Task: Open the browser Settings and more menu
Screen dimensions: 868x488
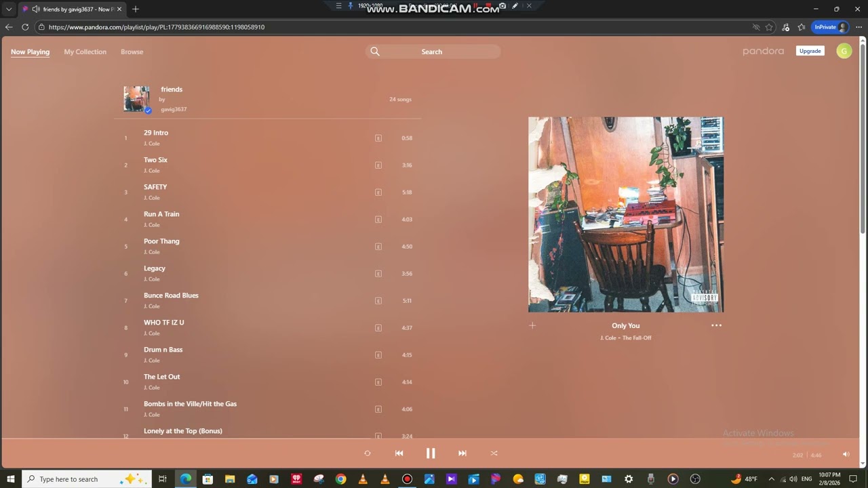Action: pos(859,27)
